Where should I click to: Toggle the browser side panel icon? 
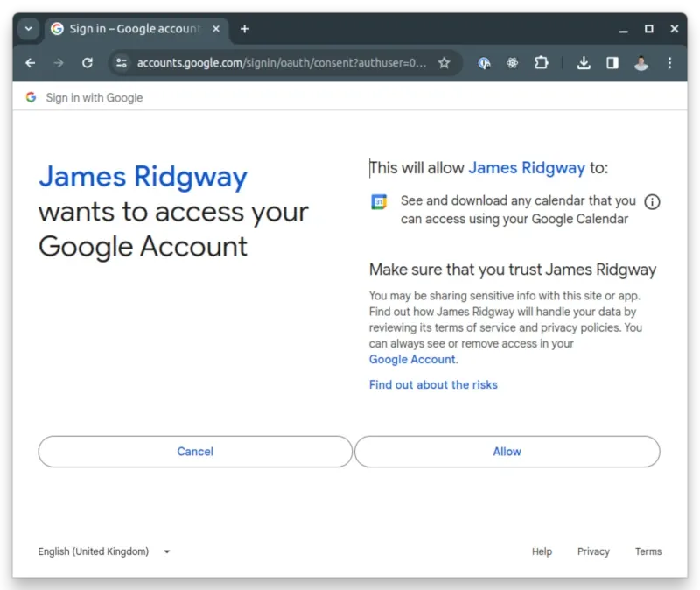(612, 63)
